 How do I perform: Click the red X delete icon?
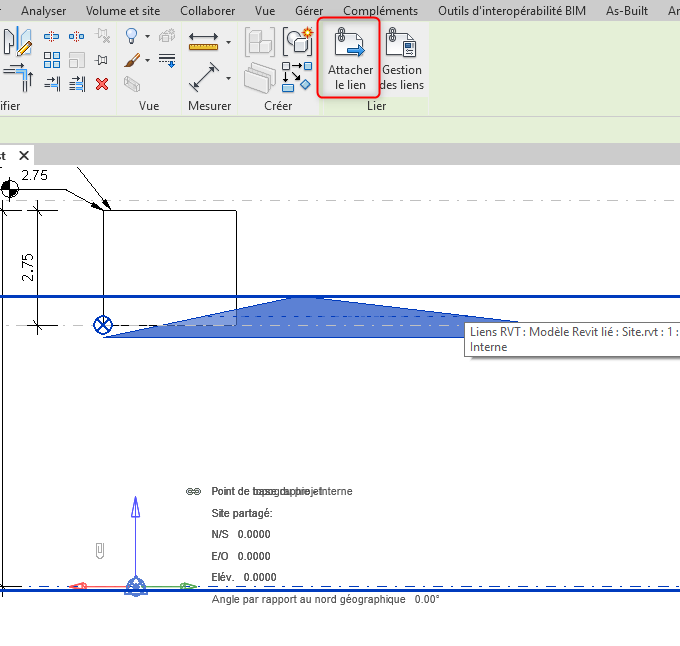[101, 84]
